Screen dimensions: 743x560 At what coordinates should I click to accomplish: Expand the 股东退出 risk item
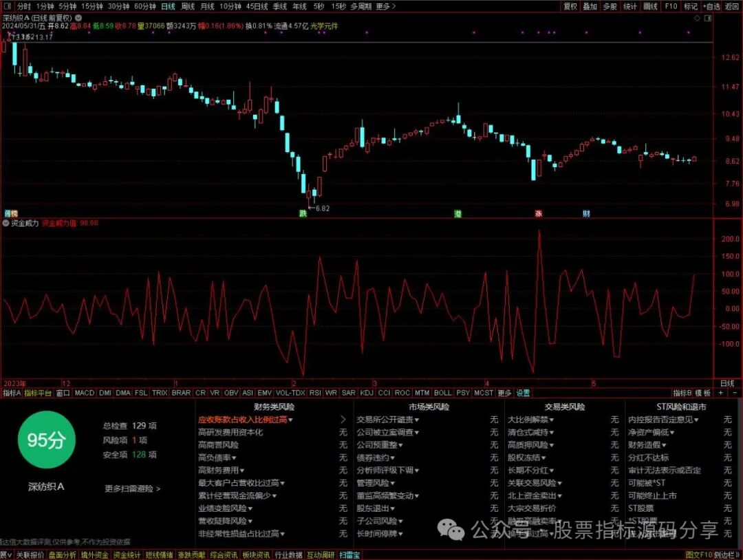coord(376,508)
